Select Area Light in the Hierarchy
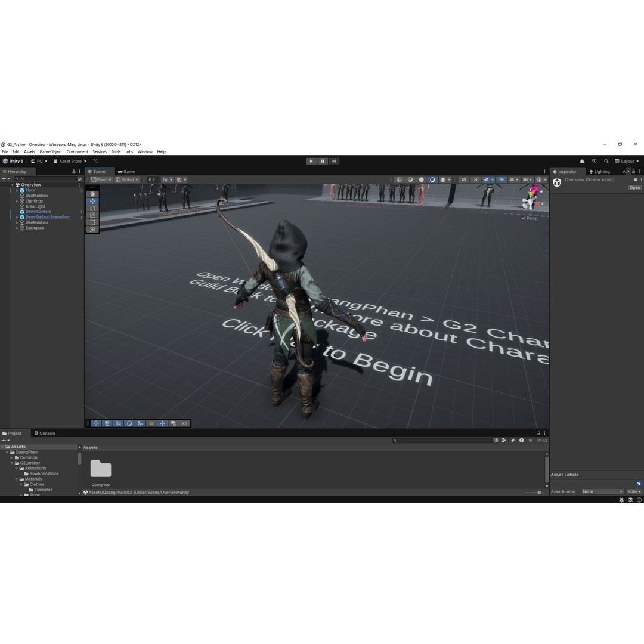 click(35, 206)
